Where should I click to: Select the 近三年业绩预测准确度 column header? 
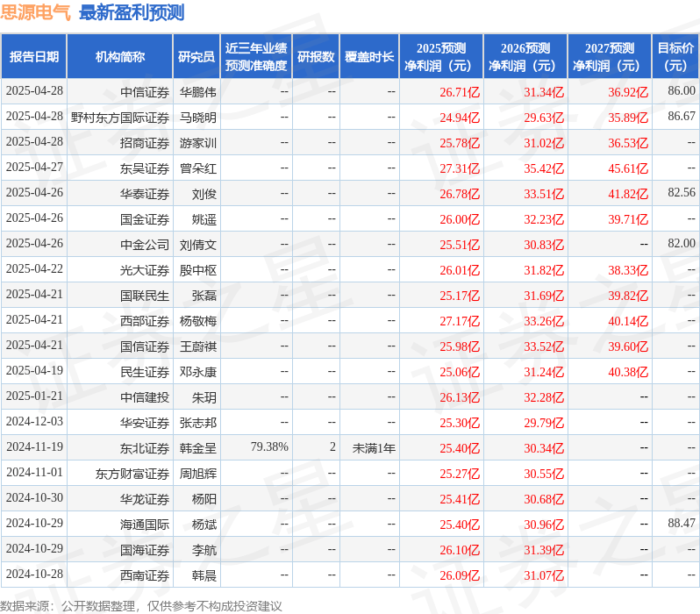(x=255, y=57)
